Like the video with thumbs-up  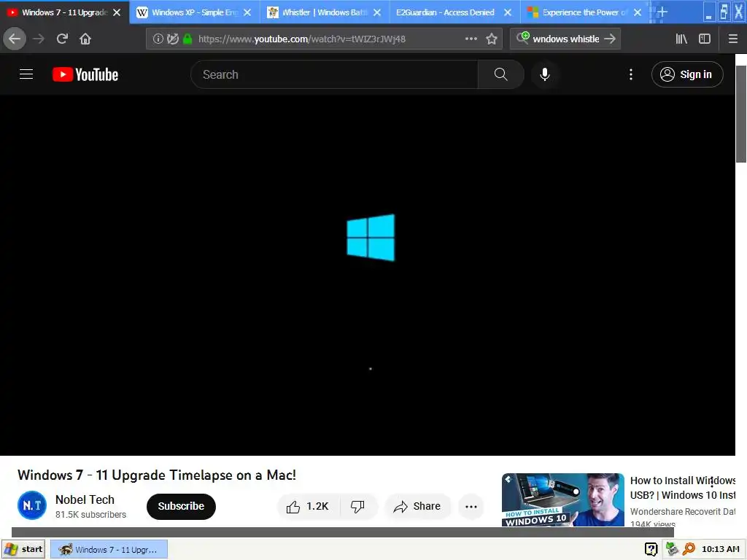point(308,506)
